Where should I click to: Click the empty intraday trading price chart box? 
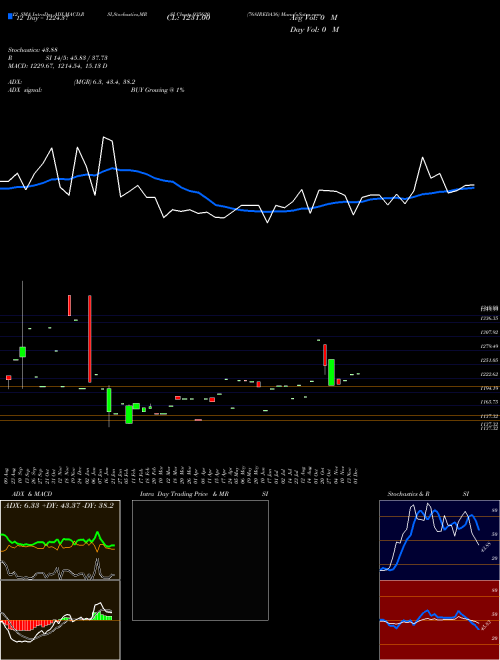200,560
